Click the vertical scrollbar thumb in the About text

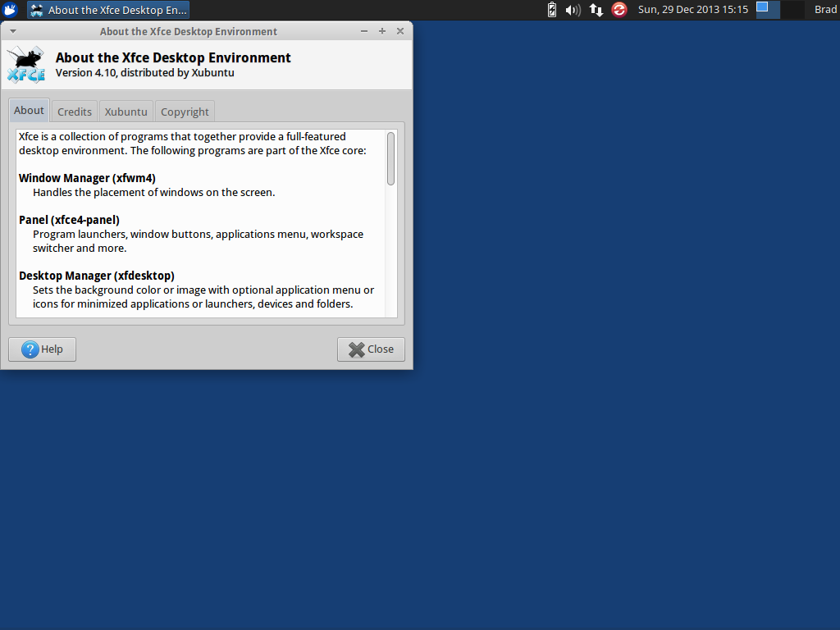pos(391,158)
